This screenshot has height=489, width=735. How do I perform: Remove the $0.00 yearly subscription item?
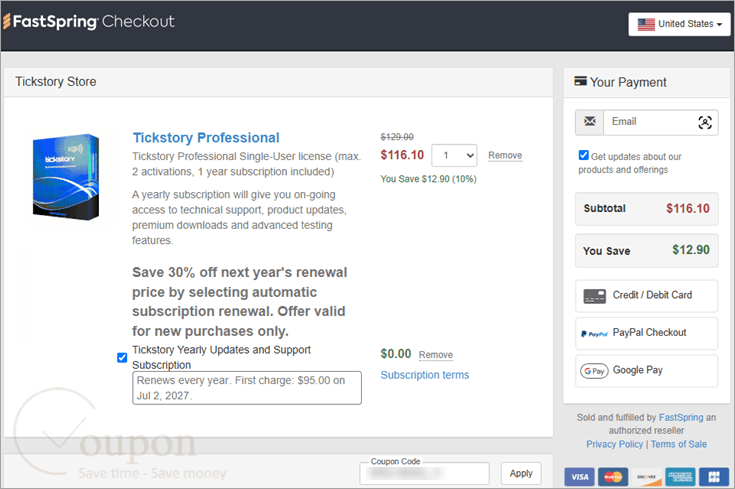435,355
